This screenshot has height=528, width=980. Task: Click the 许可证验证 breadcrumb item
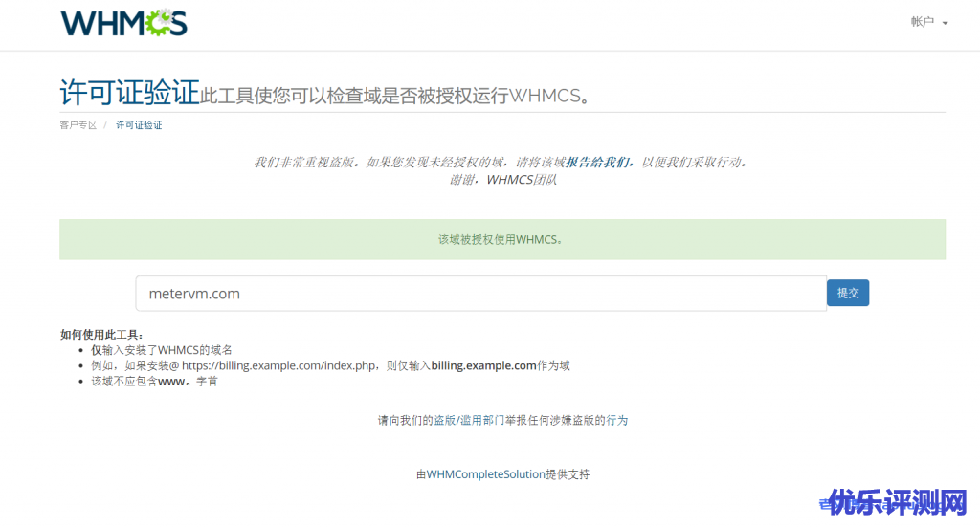coord(139,125)
